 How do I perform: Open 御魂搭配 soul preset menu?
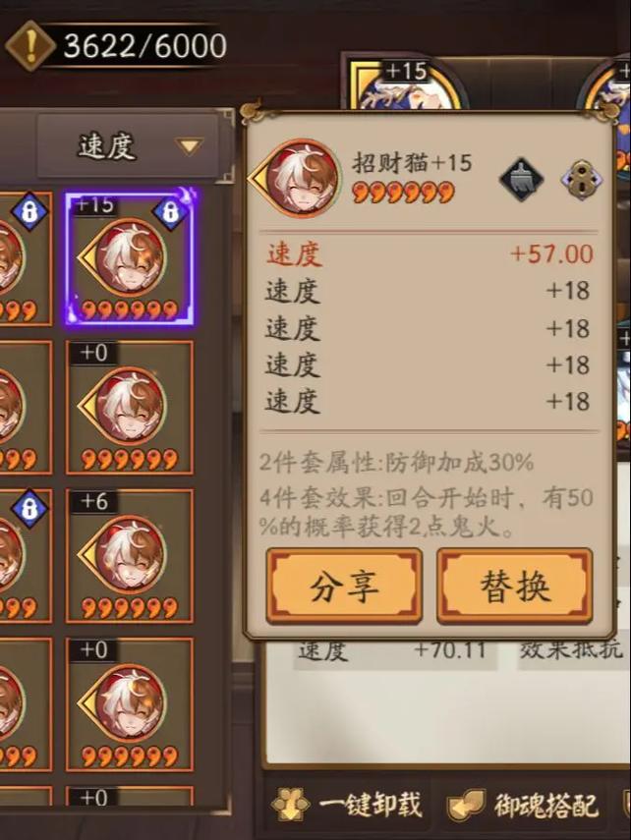pos(523,804)
